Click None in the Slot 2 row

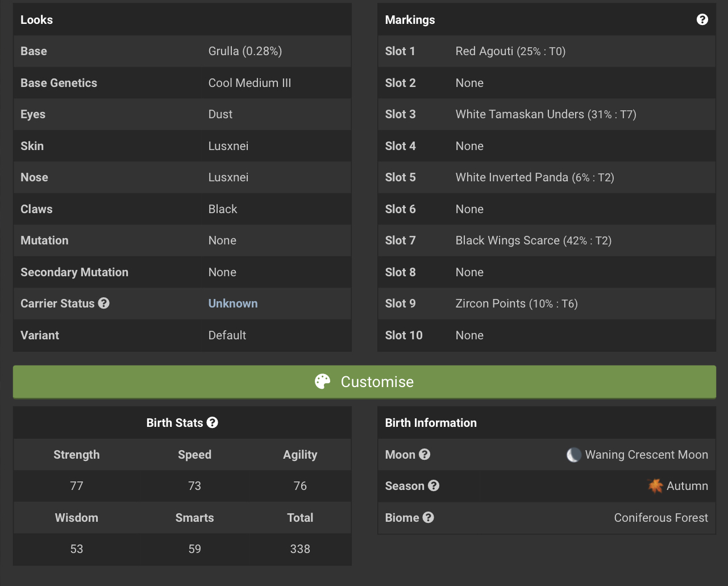tap(469, 83)
